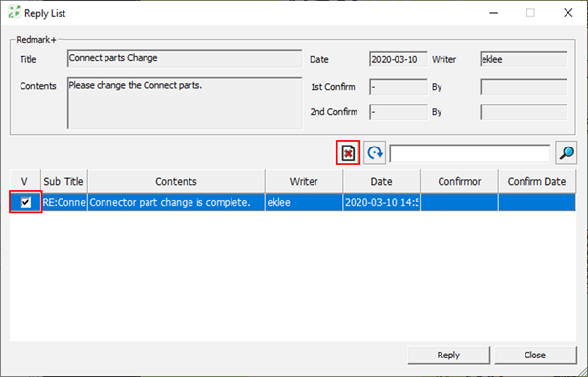
Task: Focus the search text field beside the magnifier
Action: click(x=470, y=153)
